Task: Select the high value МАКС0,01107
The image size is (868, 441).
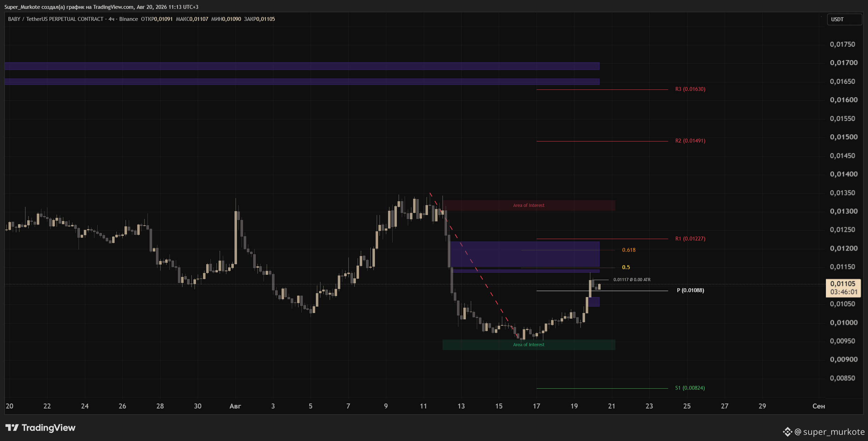Action: click(192, 19)
